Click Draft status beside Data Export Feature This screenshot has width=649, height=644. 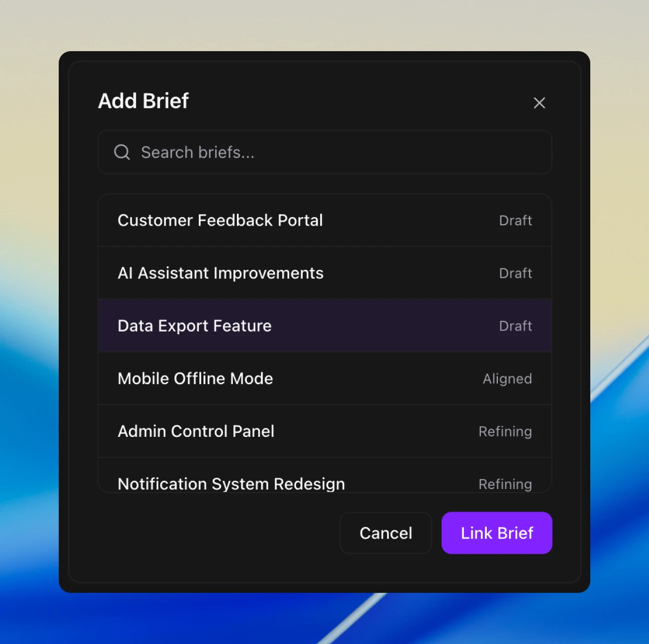pyautogui.click(x=515, y=326)
